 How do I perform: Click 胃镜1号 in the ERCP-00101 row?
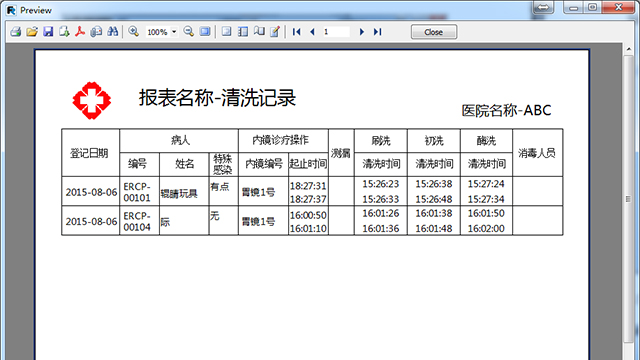click(x=258, y=192)
